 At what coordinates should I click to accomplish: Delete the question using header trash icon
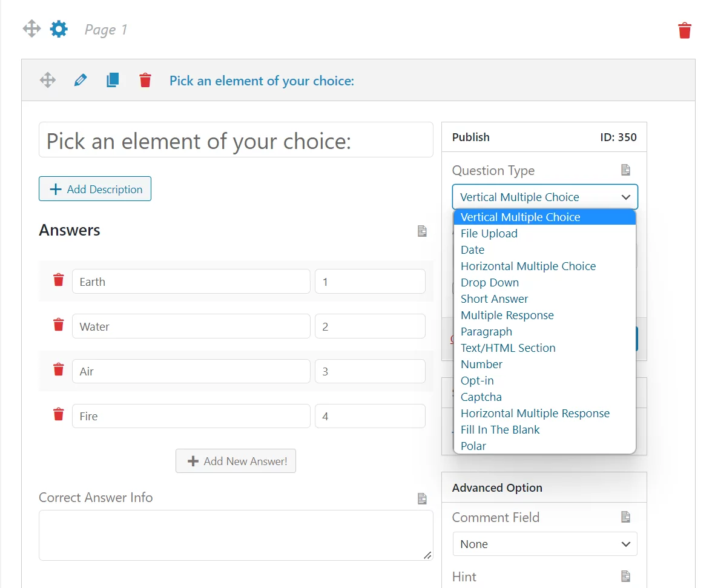(145, 81)
